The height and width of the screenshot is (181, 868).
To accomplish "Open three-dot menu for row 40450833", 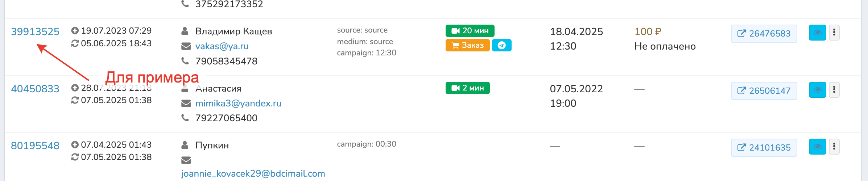I will pos(834,90).
